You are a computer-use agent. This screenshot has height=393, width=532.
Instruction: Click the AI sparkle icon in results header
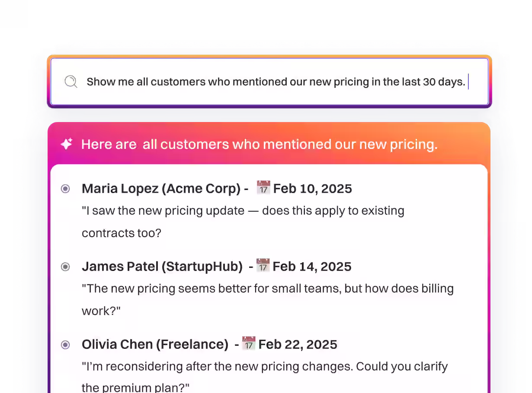click(66, 144)
